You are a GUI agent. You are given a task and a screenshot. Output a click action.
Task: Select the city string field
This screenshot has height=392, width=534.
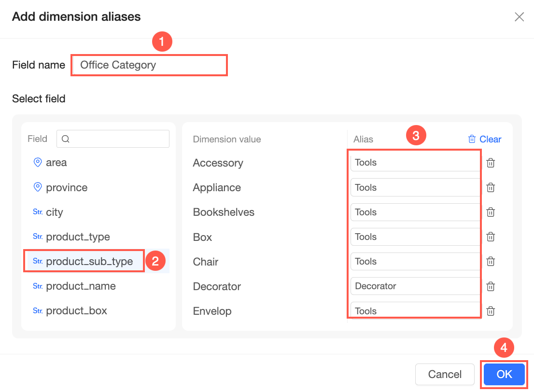click(54, 212)
